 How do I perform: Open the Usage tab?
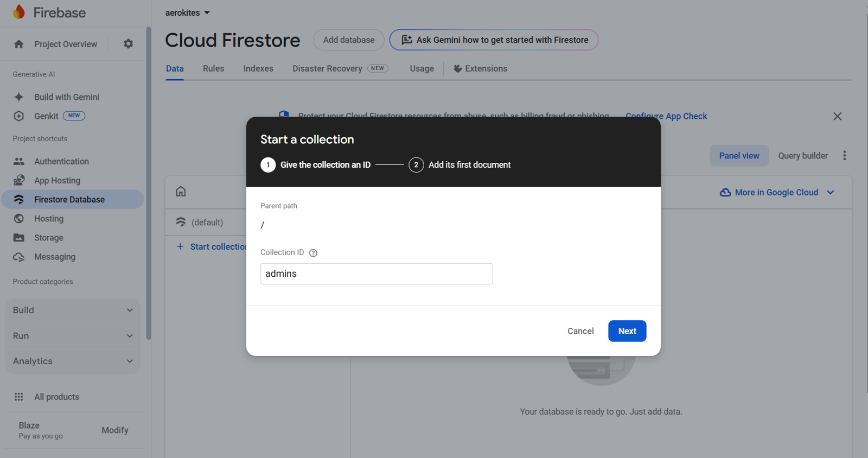(422, 68)
